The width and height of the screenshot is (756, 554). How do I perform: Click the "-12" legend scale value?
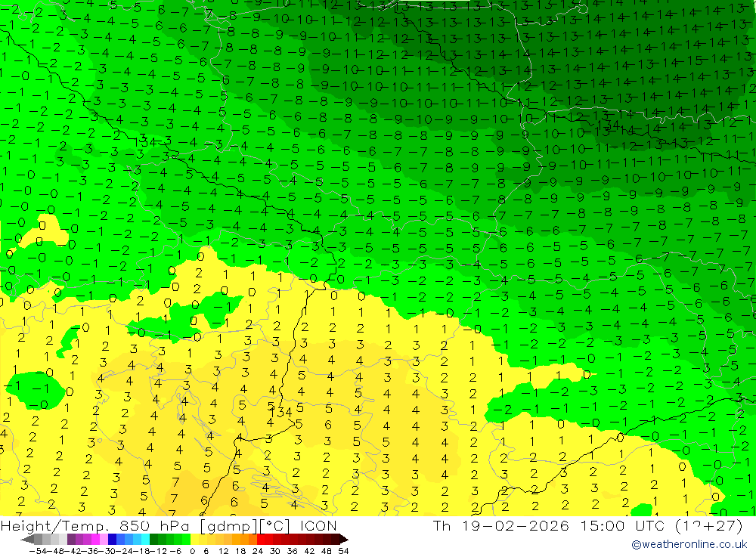pyautogui.click(x=158, y=551)
